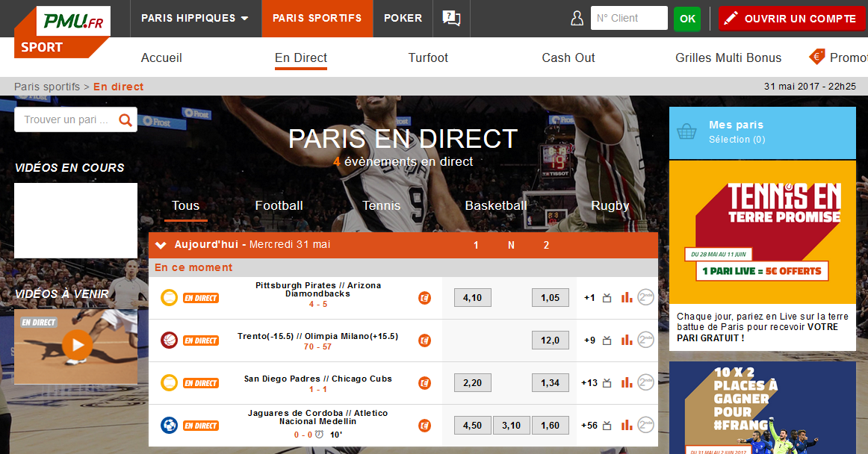
Task: Click football icon in Jaguares de Cordoba row
Action: pos(169,425)
